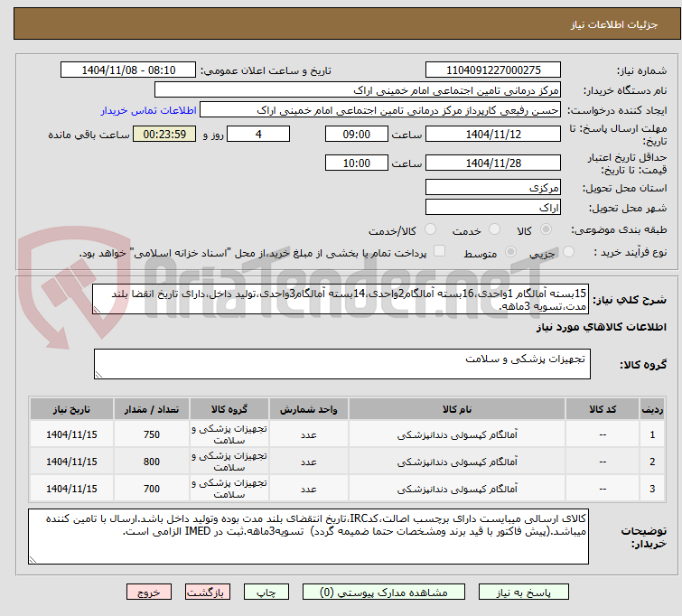Click the تعداد / مقدار column header

point(152,409)
